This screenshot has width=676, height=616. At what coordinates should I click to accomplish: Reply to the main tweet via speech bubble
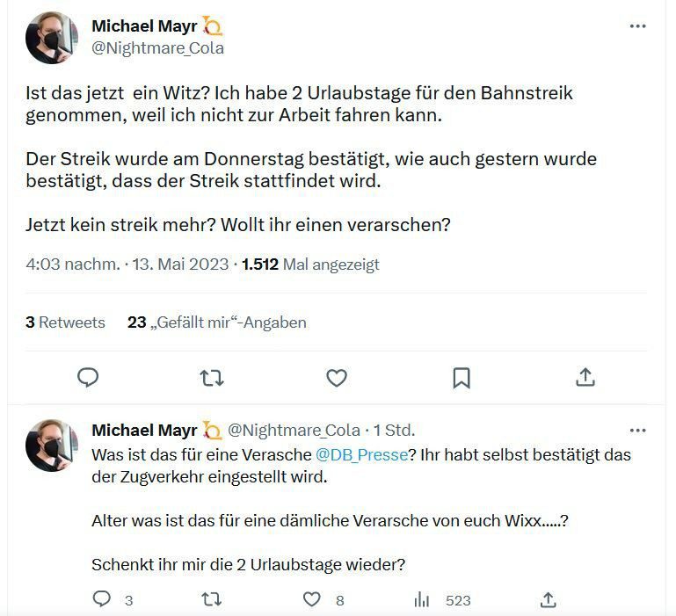[x=88, y=378]
